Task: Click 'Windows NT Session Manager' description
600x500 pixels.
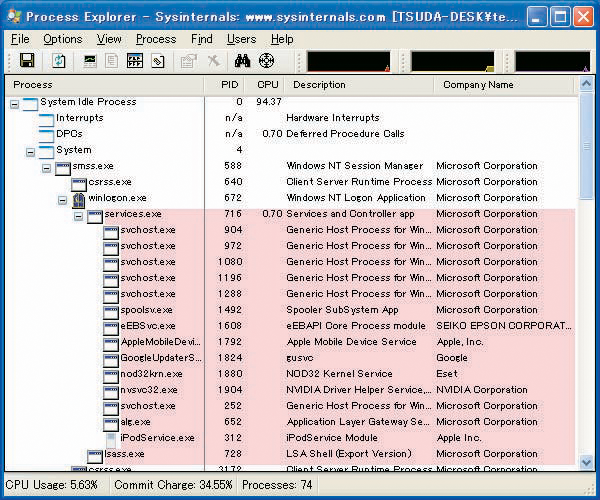Action: pos(355,166)
